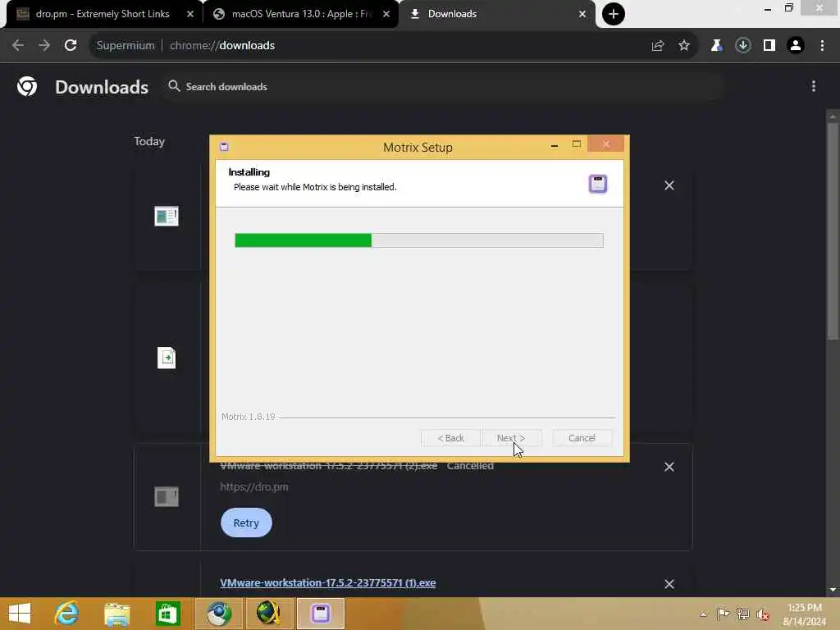Open the browser three-dot menu
840x630 pixels.
coord(822,46)
